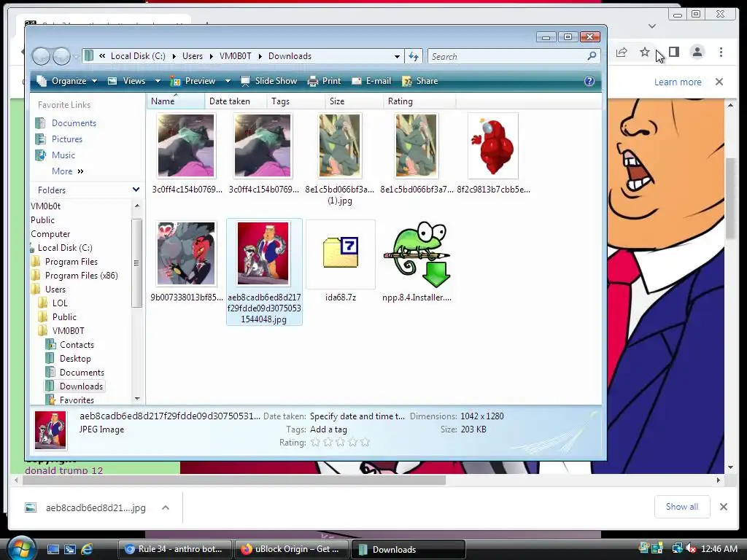Click E-mail in the Explorer toolbar
This screenshot has width=747, height=560.
[371, 81]
